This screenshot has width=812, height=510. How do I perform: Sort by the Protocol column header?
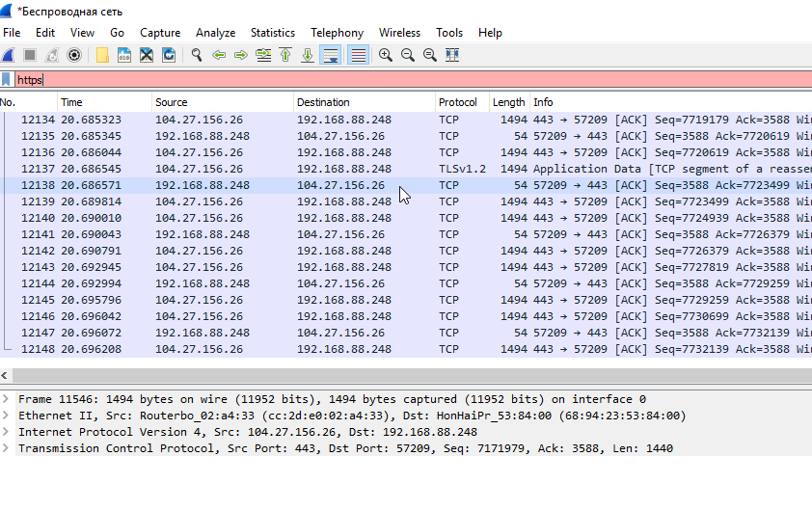[463, 102]
